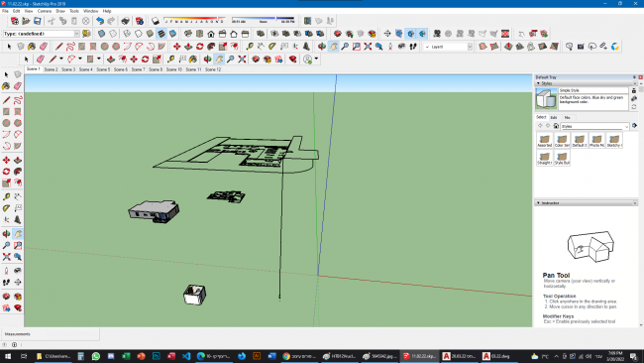Click the New model icon

15,21
